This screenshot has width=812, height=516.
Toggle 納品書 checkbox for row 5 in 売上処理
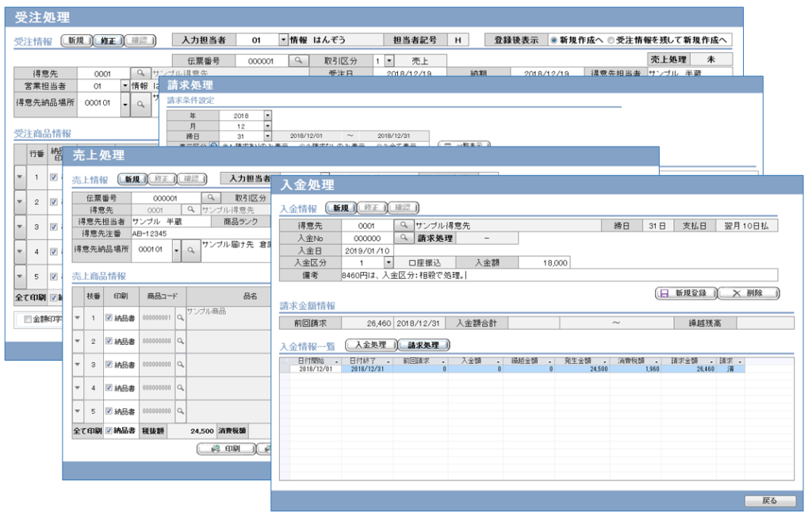pos(109,411)
